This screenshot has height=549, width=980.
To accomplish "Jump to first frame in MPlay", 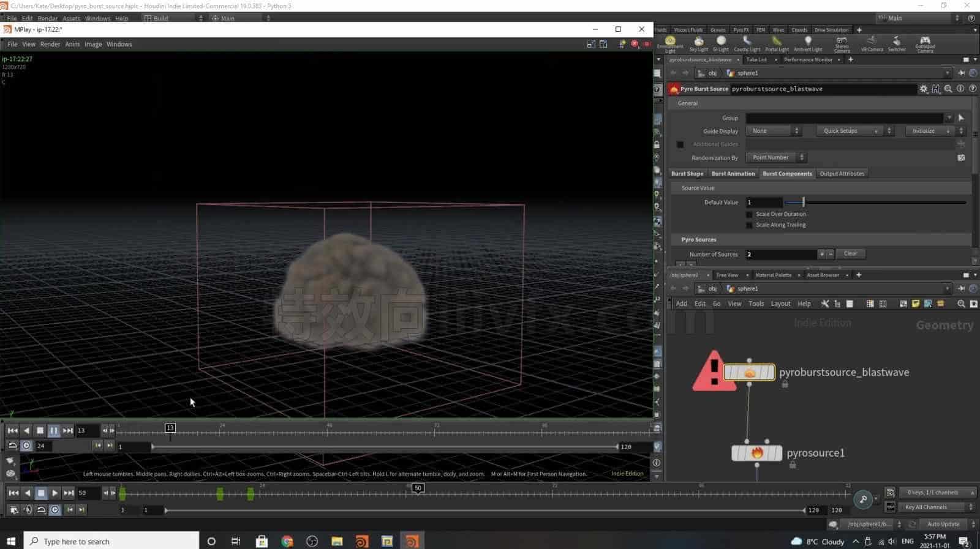I will coord(12,430).
